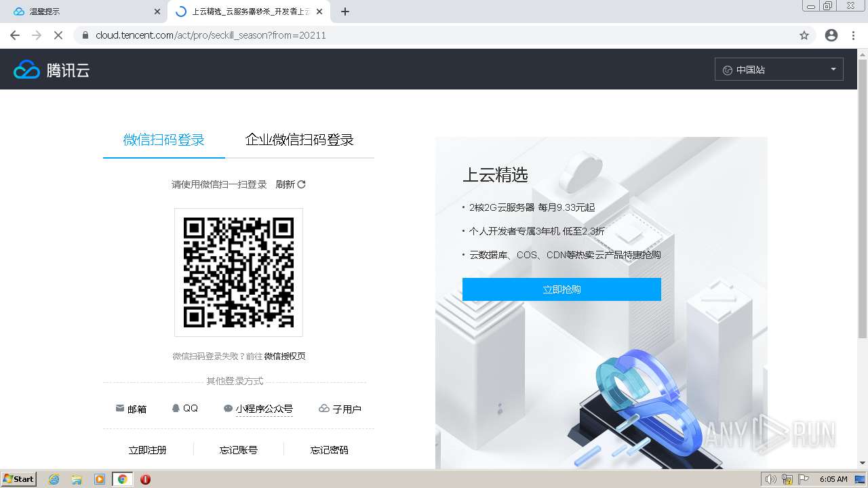This screenshot has width=868, height=488.
Task: Click text 2核2G云服务器 每月9.33元起
Action: point(532,207)
